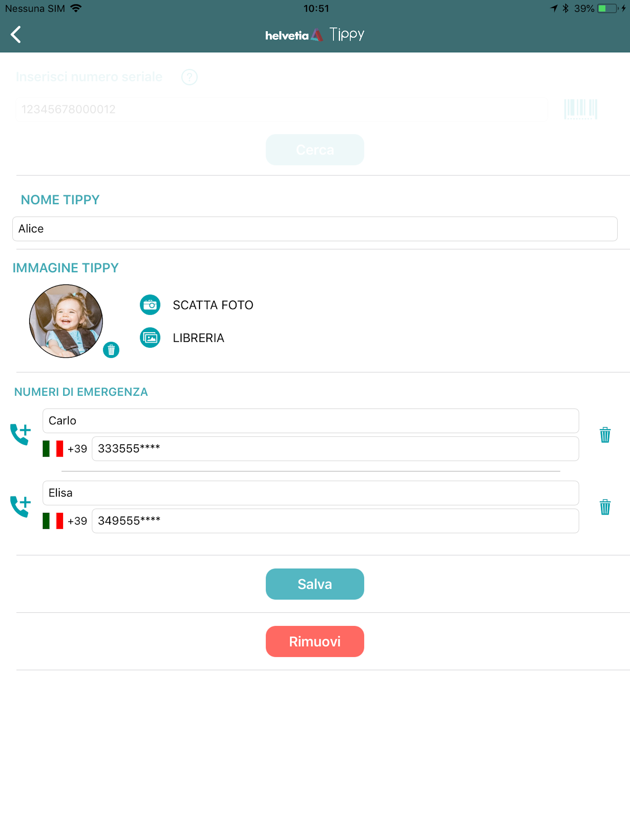Tap the red Rimuovi button

click(315, 641)
